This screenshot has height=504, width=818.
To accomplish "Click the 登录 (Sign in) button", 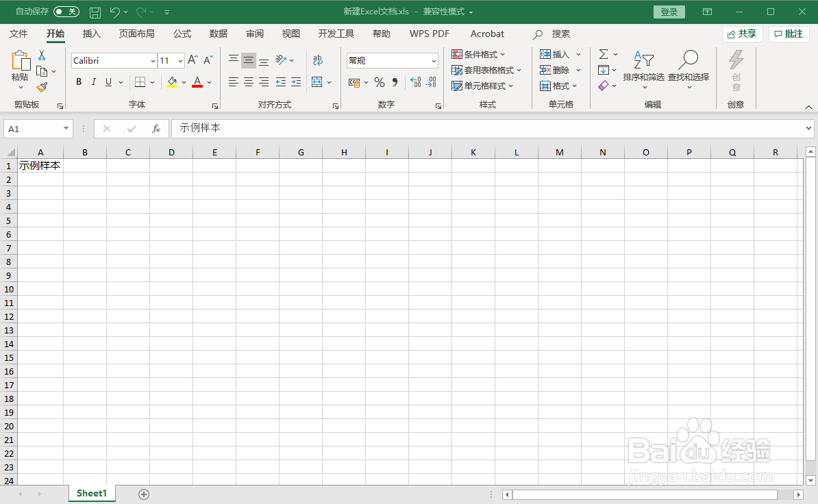I will point(668,12).
